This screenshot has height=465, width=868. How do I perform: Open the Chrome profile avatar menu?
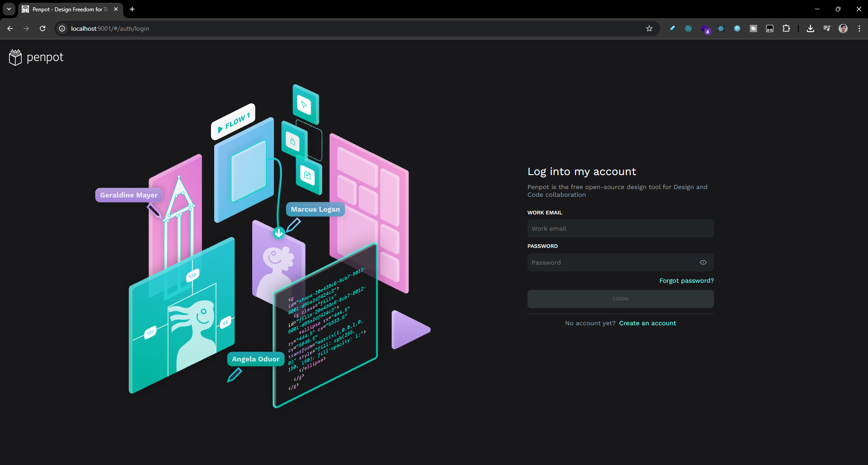point(843,28)
